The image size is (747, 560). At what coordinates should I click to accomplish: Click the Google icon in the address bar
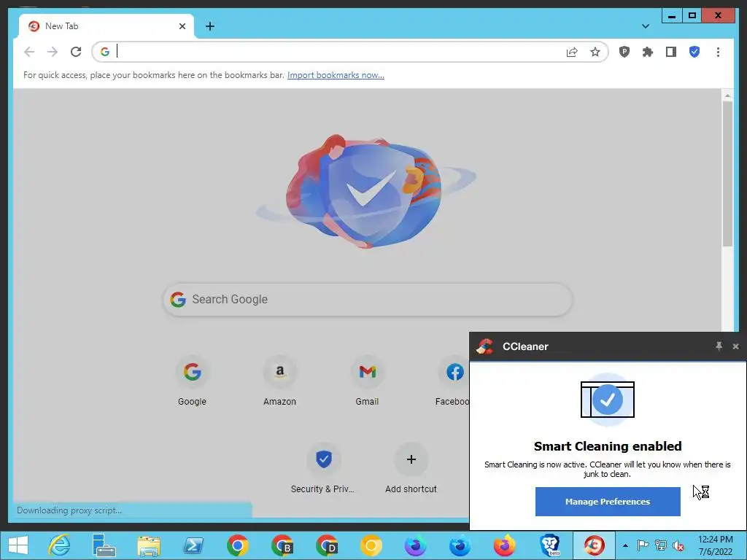105,52
